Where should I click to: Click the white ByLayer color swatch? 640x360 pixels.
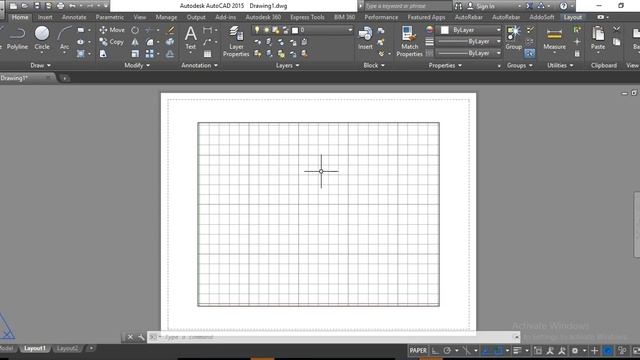(444, 30)
